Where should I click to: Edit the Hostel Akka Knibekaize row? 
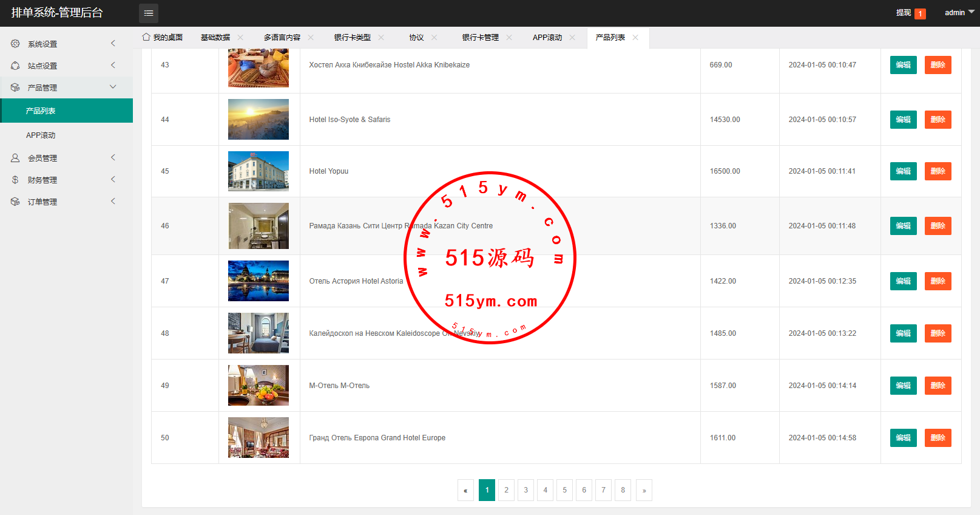(903, 65)
